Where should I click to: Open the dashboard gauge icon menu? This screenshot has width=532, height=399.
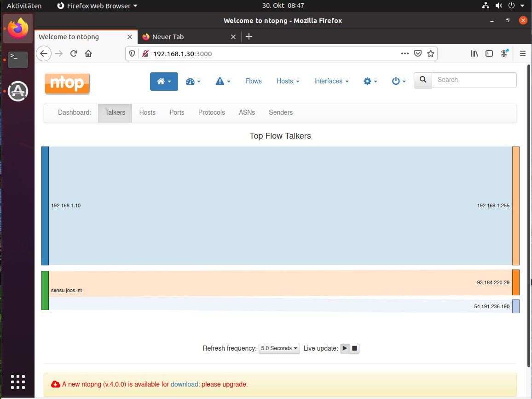pos(193,82)
